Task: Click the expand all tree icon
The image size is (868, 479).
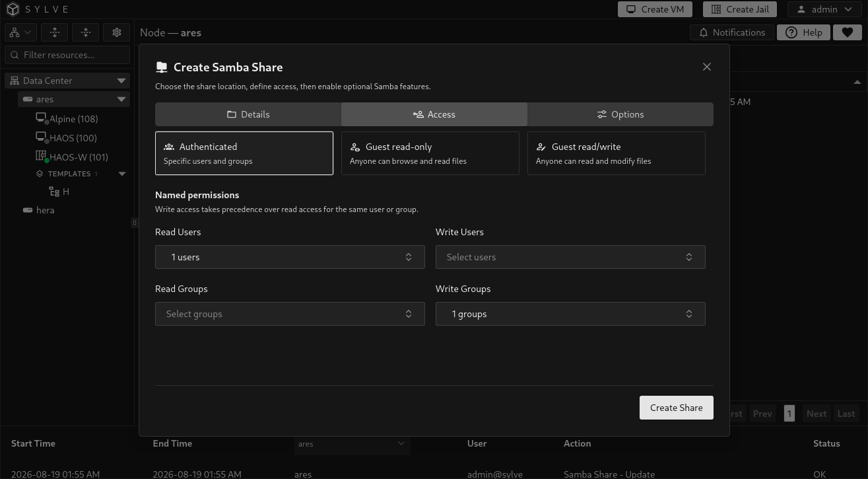Action: coord(55,32)
